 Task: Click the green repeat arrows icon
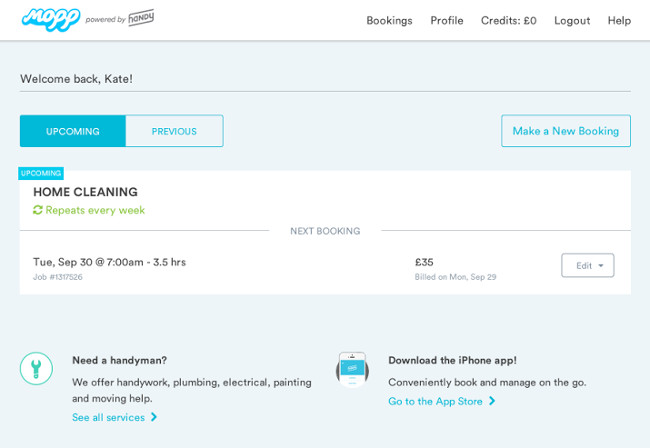(x=38, y=210)
